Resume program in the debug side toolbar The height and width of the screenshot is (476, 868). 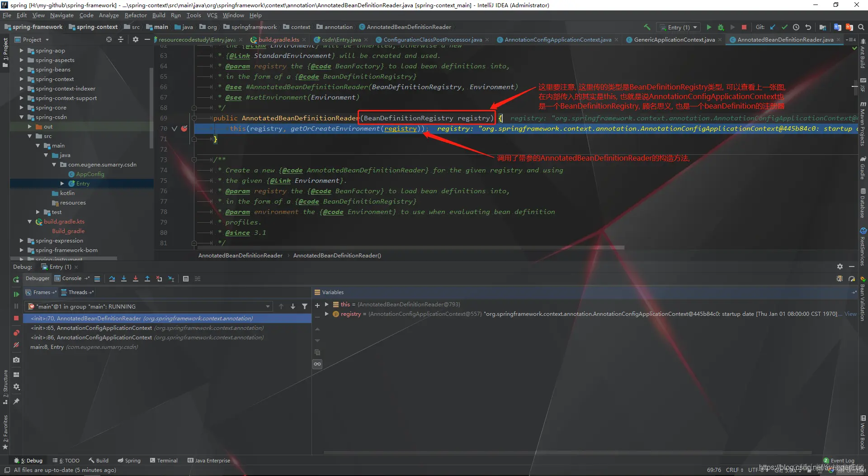(16, 294)
